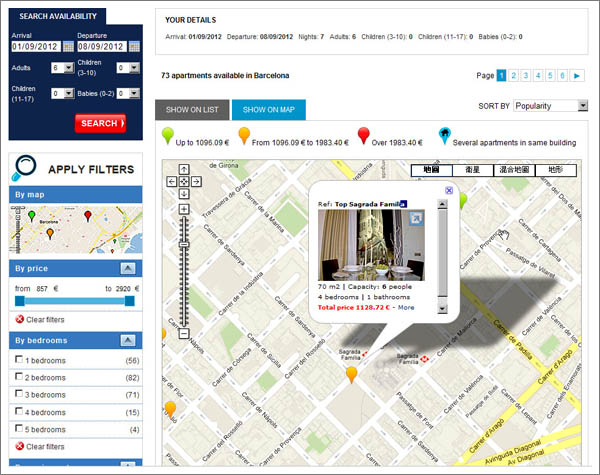
Task: Click the blue house legend marker
Action: (x=444, y=135)
